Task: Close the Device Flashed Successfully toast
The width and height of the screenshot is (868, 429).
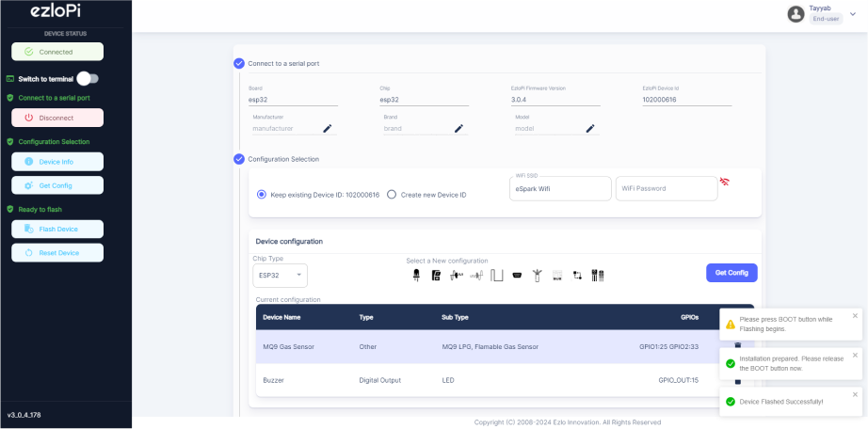Action: [855, 394]
